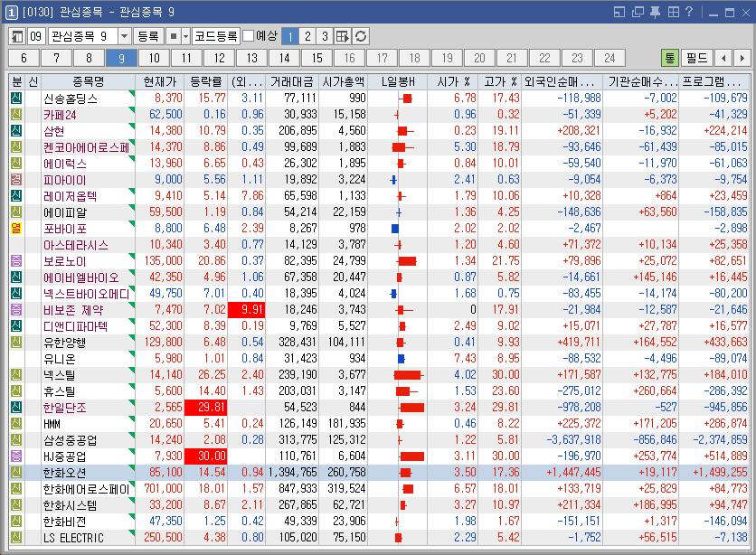
Task: Click the help question mark icon
Action: 689,12
